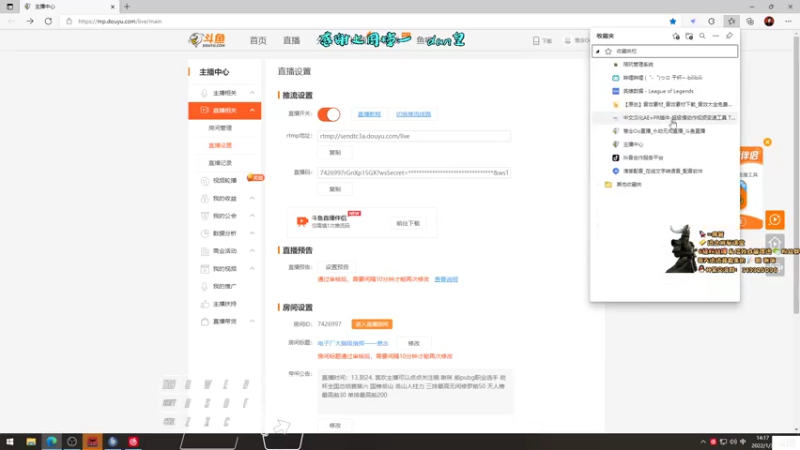Collapse the 主播相关 sidebar section chevron

[x=252, y=93]
